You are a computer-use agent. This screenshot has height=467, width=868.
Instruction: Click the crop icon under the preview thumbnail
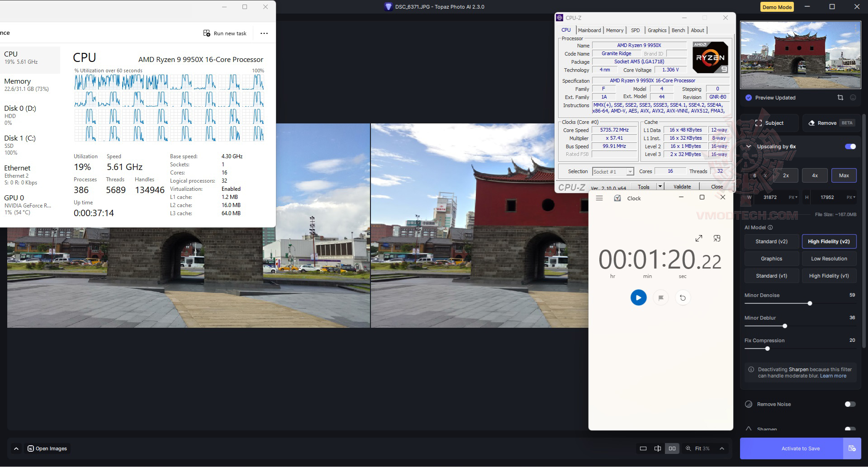(x=840, y=98)
